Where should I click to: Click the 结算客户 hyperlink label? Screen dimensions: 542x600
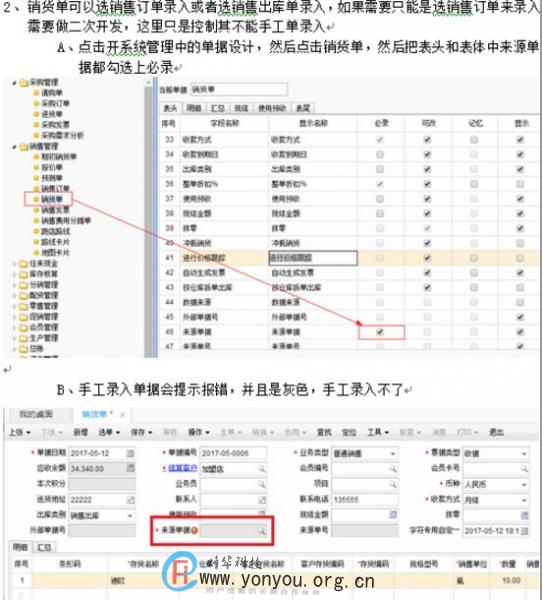click(x=183, y=468)
